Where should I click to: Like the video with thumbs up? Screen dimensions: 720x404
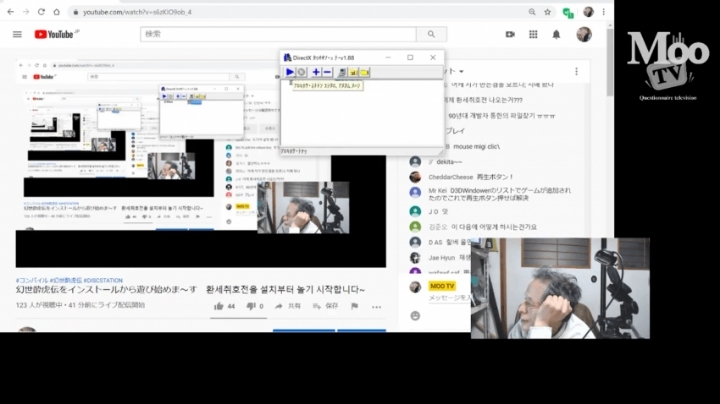224,306
